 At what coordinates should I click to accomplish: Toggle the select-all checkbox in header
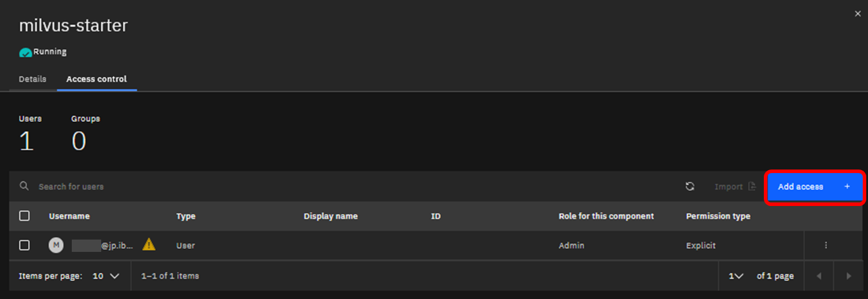24,216
